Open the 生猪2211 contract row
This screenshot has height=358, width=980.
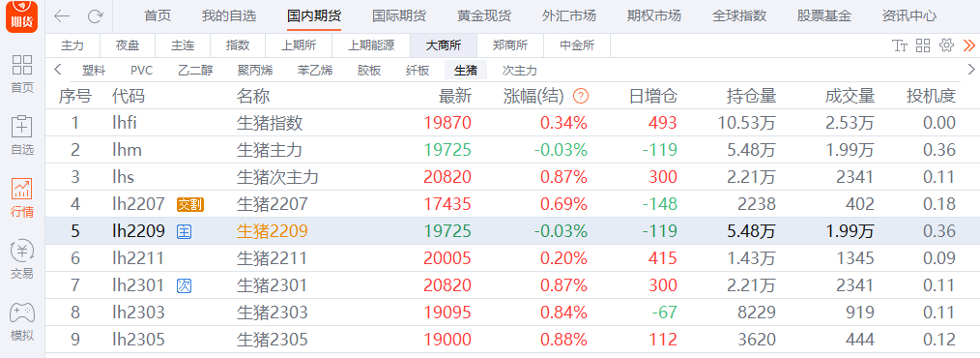(x=512, y=258)
